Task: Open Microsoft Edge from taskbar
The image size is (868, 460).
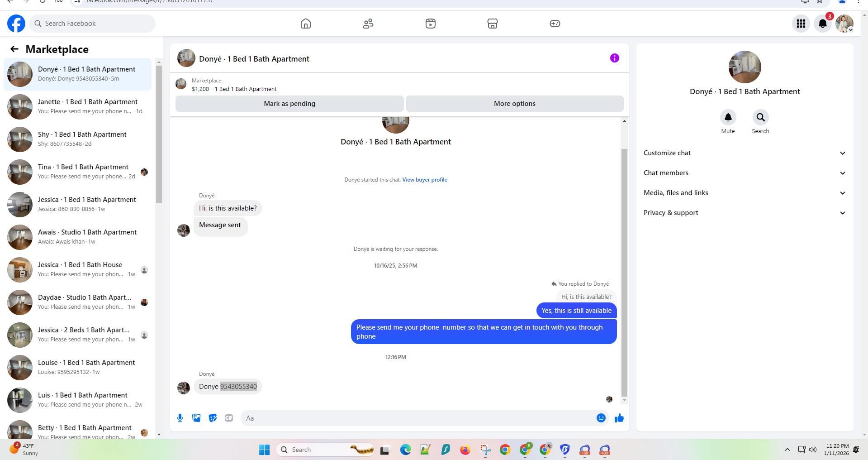Action: point(406,450)
